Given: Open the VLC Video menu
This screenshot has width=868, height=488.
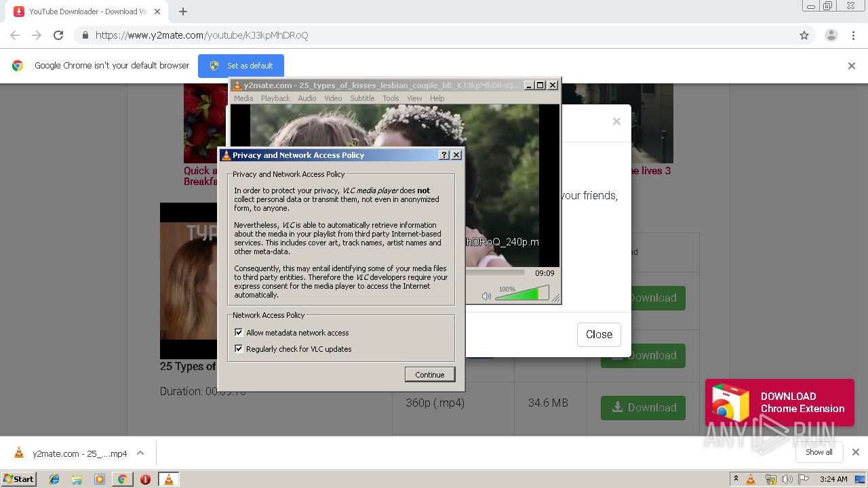Looking at the screenshot, I should pyautogui.click(x=333, y=98).
